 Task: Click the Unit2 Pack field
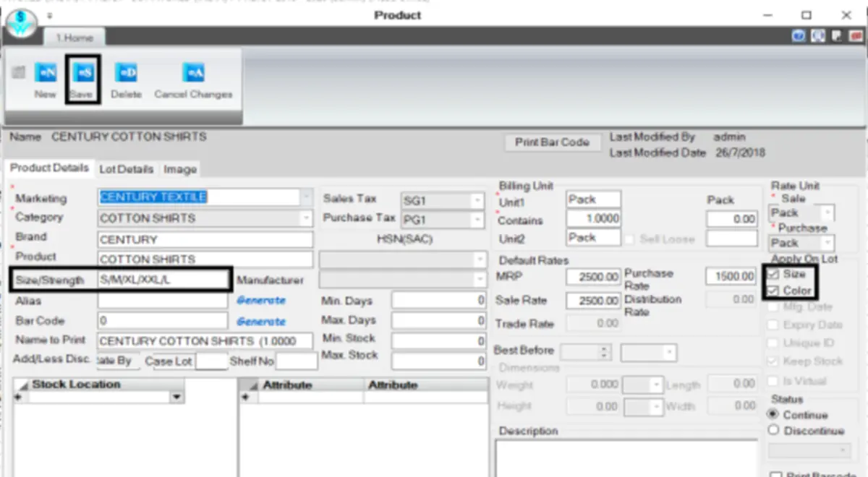click(594, 237)
